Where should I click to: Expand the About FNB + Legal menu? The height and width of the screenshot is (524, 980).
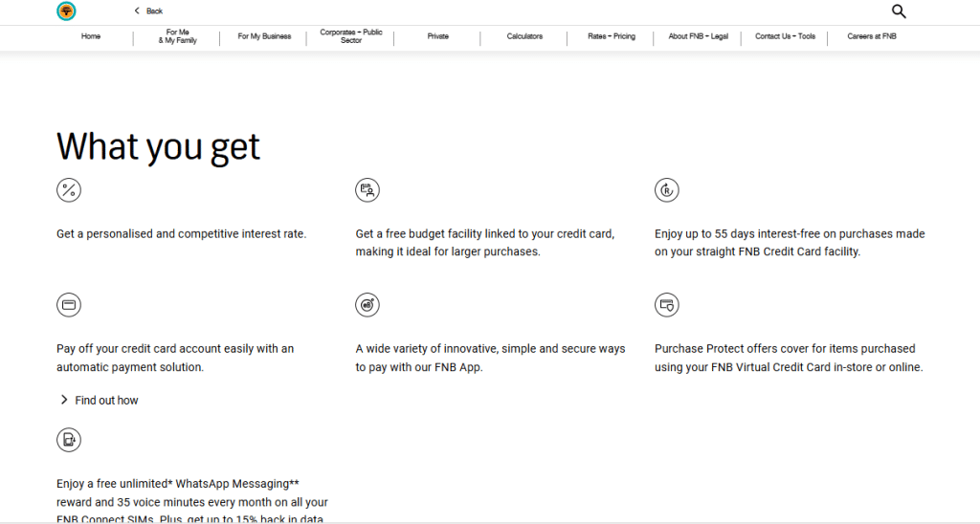coord(698,36)
